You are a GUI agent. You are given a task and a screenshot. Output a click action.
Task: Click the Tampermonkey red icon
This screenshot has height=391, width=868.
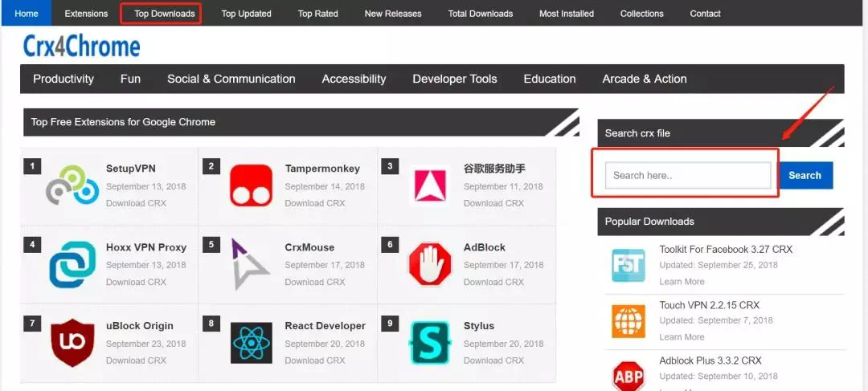[x=251, y=185]
